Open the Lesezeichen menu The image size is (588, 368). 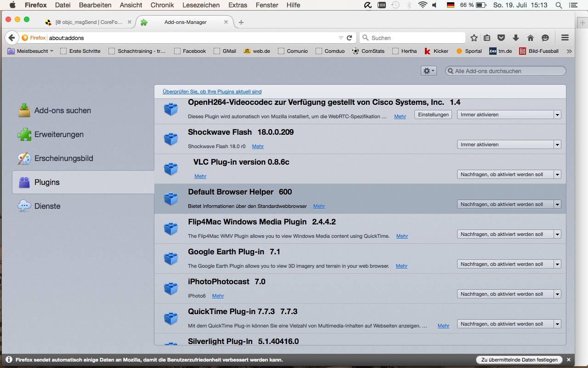pos(201,5)
